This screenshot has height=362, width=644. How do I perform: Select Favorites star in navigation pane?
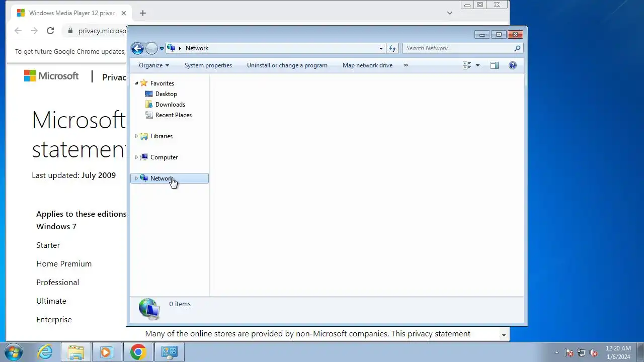[144, 83]
